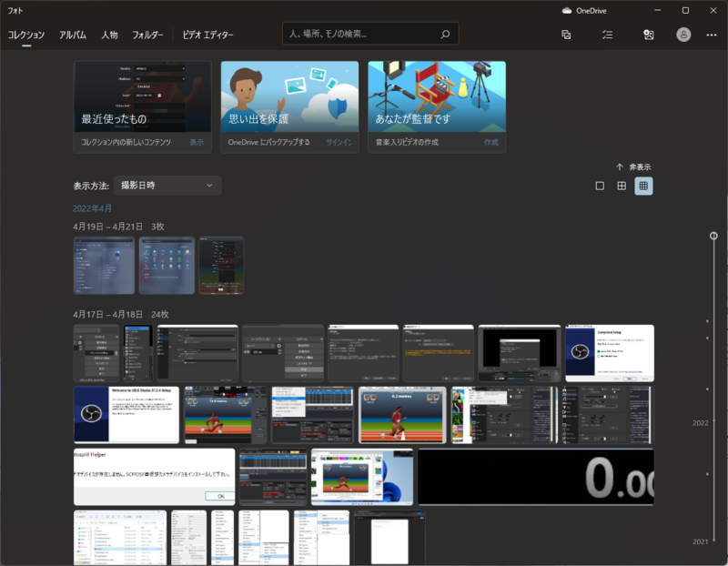Click the OneDrive cloud icon
Image resolution: width=728 pixels, height=566 pixels.
click(x=566, y=11)
